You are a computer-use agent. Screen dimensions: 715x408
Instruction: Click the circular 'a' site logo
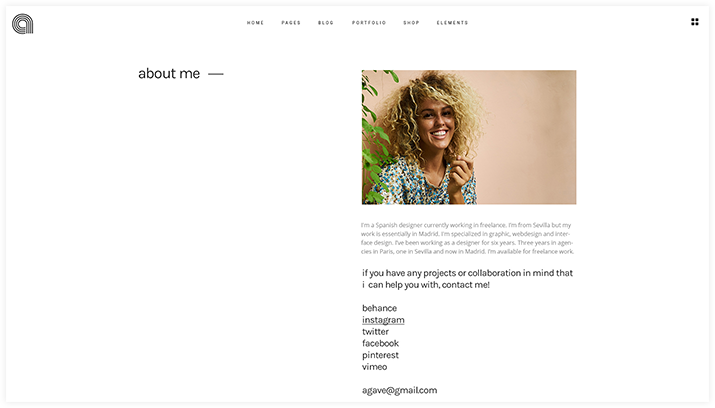[22, 24]
